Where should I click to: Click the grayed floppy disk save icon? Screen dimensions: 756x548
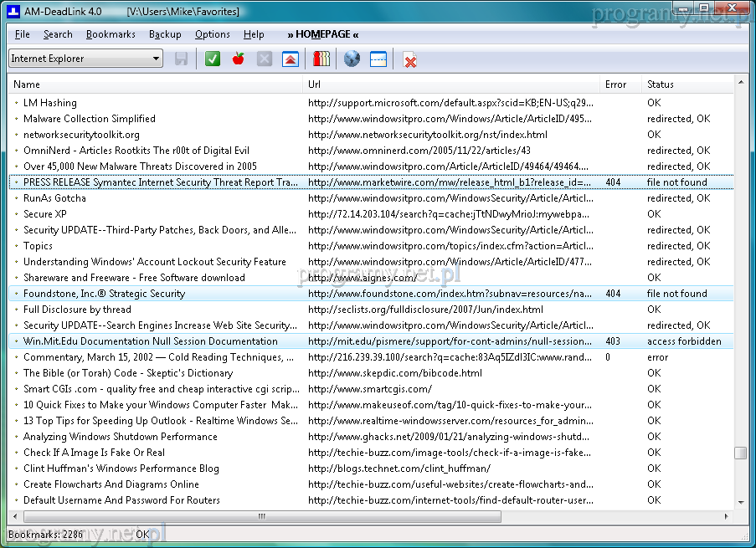tap(181, 59)
